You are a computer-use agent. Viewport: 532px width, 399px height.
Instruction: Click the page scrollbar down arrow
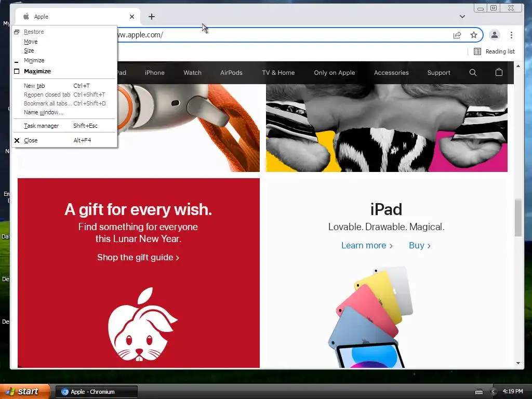tap(518, 363)
